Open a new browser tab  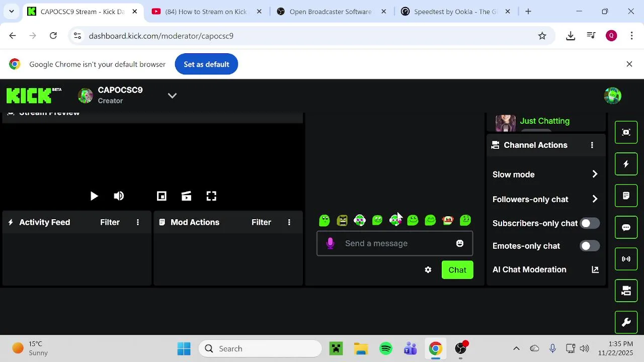[x=528, y=12]
